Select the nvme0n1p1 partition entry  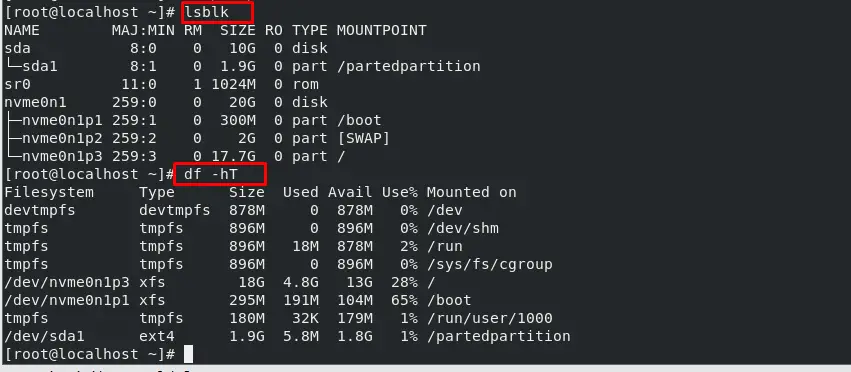tap(62, 120)
